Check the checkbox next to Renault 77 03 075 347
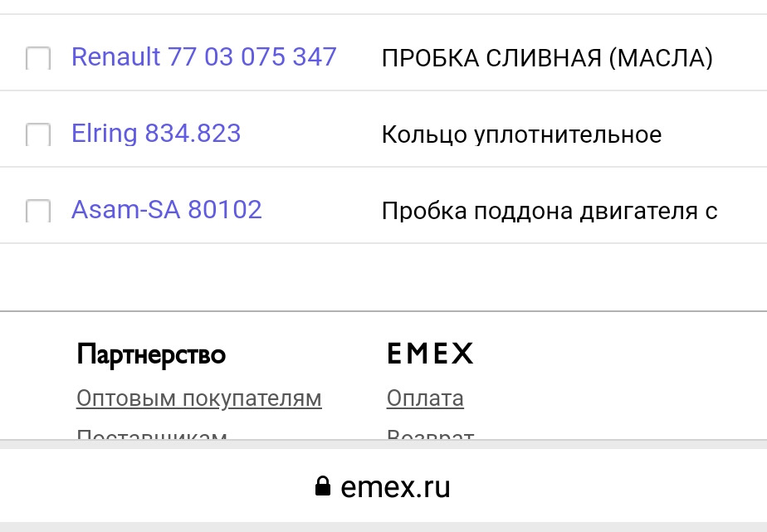This screenshot has width=767, height=532. [37, 56]
